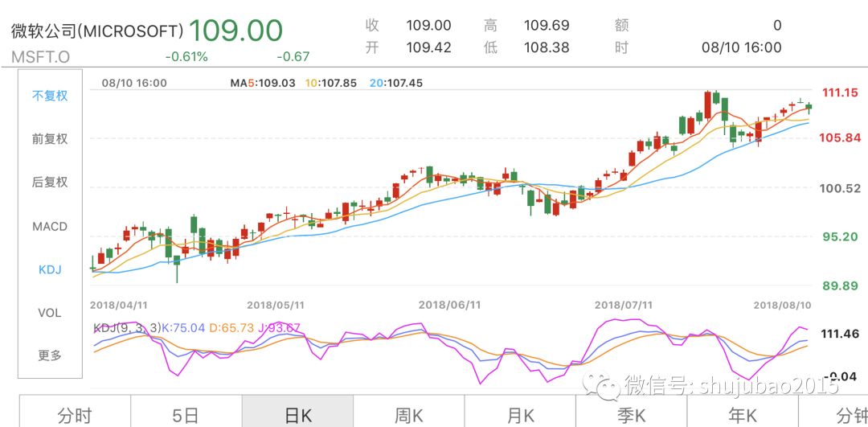Click price axis label 111.15

pos(841,92)
